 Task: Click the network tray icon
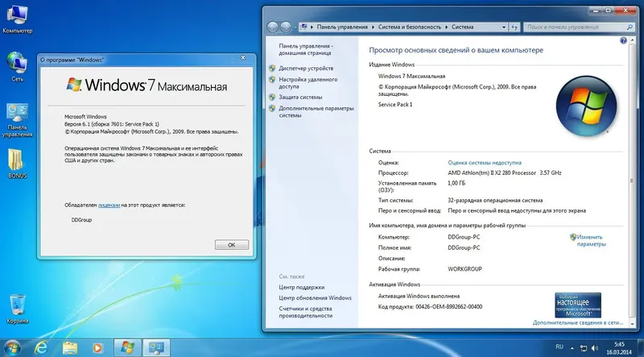coord(584,348)
